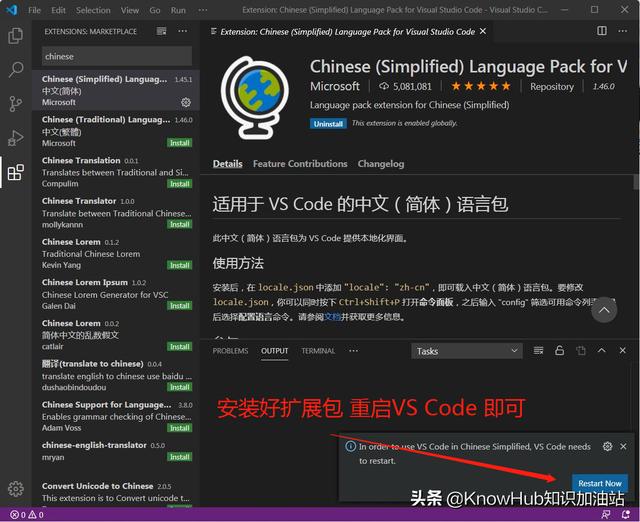Image resolution: width=640 pixels, height=522 pixels.
Task: Click the Microsoft publisher link
Action: 335,86
